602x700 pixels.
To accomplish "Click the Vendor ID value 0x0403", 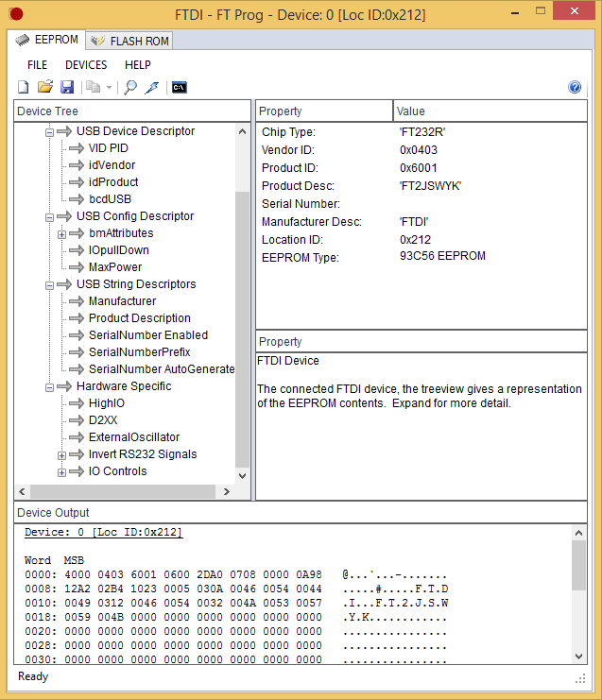I will pos(419,150).
